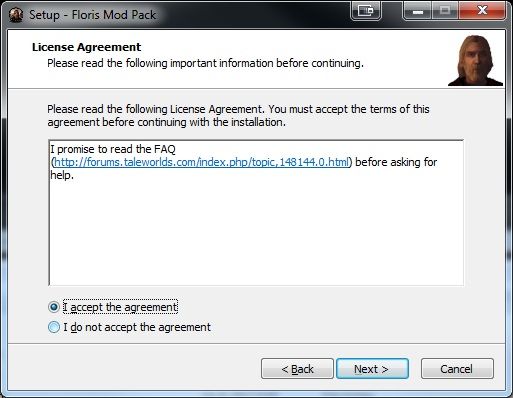Choose "I do not accept the agreement" option
The image size is (513, 398).
[x=54, y=327]
